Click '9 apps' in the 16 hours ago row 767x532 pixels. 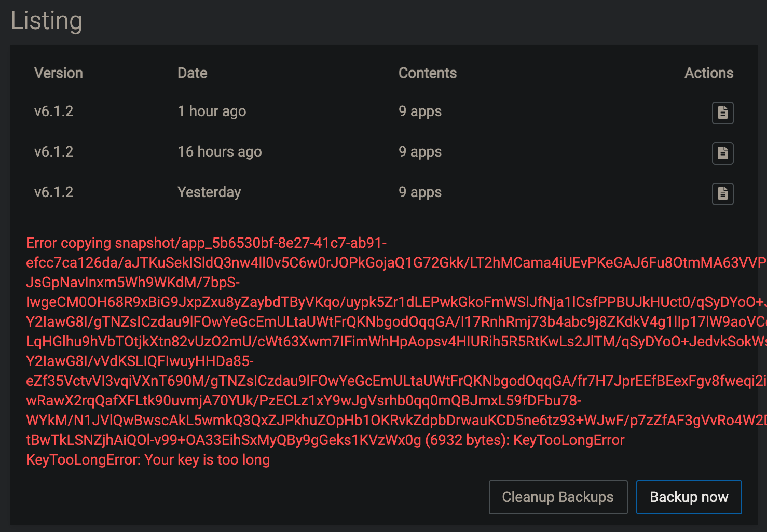click(x=420, y=152)
